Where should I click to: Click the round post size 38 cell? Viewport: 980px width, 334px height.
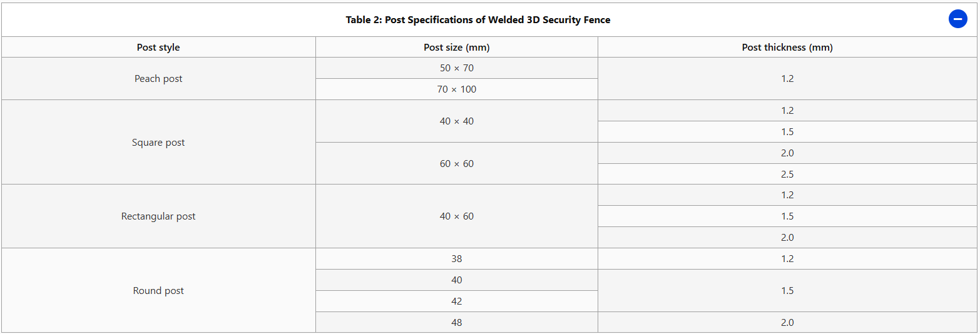[456, 259]
